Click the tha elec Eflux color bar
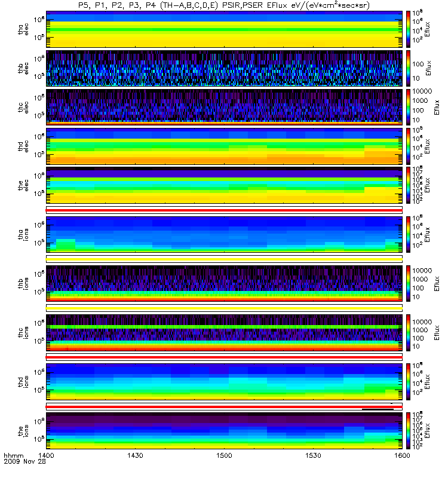 click(408, 29)
